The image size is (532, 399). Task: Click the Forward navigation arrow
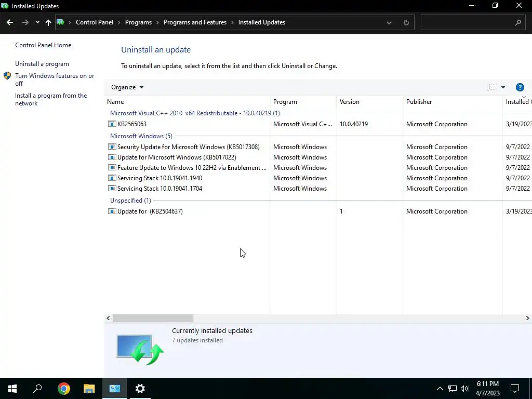25,22
